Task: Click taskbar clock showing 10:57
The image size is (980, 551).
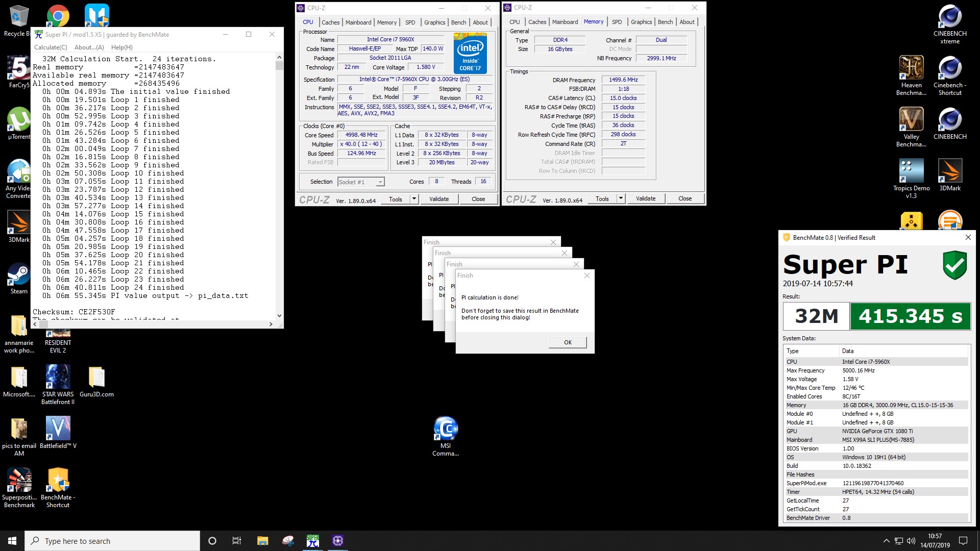Action: (935, 541)
